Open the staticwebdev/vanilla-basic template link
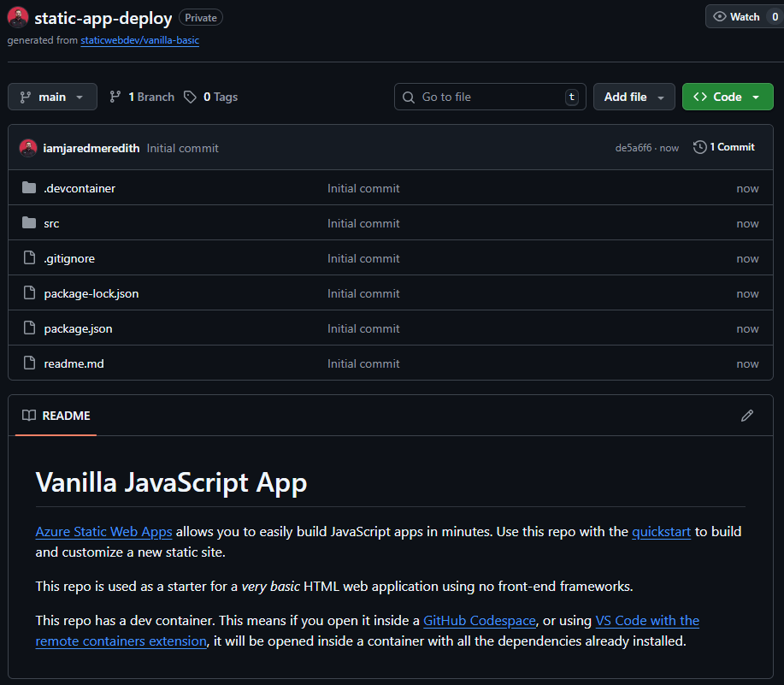Image resolution: width=784 pixels, height=685 pixels. coord(140,40)
